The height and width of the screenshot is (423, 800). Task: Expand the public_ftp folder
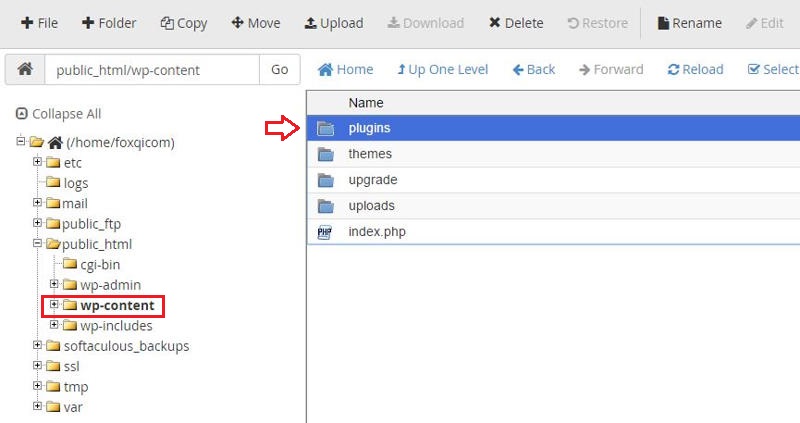37,222
